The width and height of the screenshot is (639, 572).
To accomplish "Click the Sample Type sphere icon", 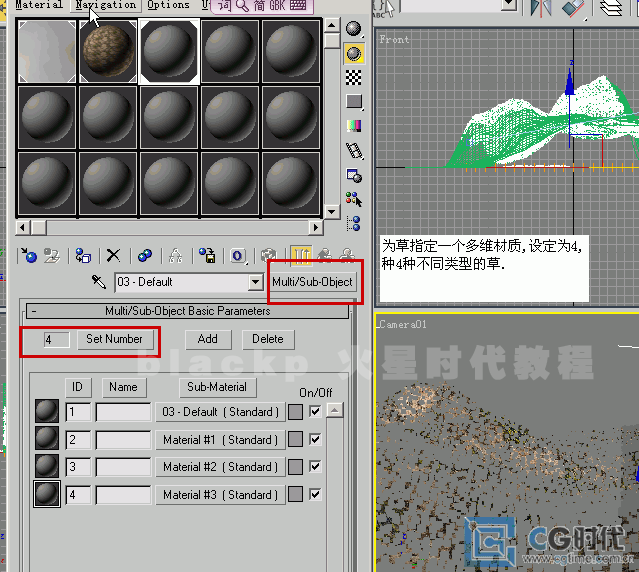I will [x=353, y=29].
